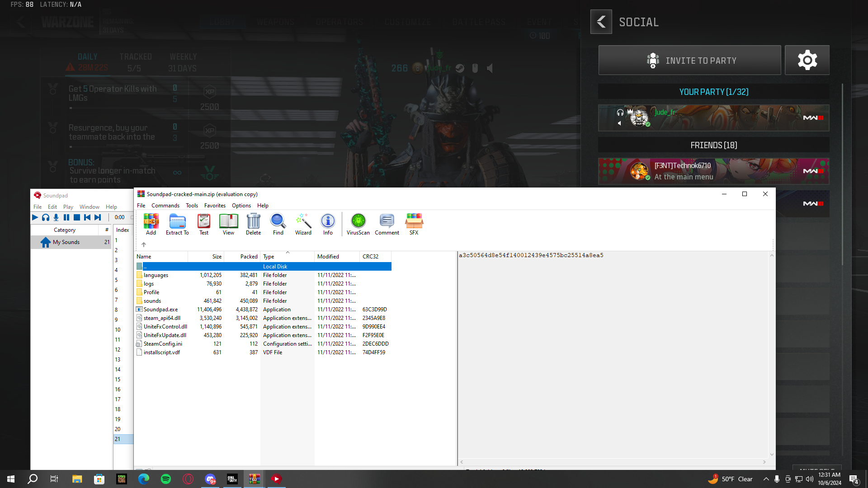Open the Favorites menu
The width and height of the screenshot is (868, 488).
215,206
